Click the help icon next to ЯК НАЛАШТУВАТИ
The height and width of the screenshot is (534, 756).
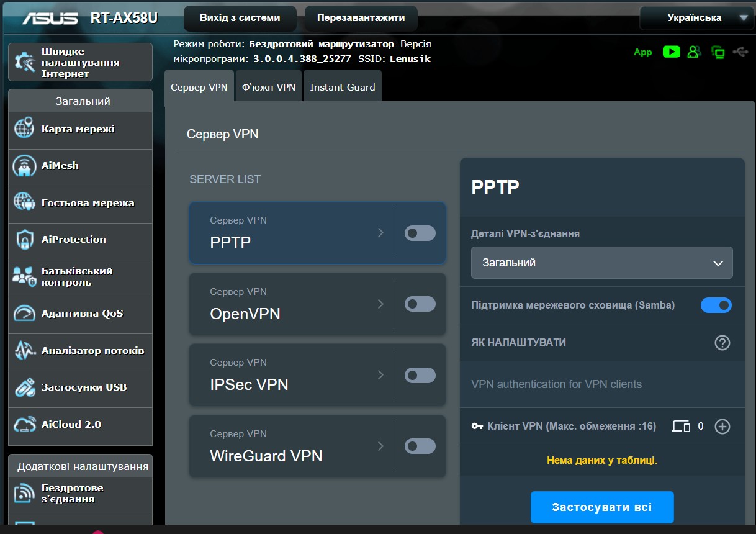pyautogui.click(x=722, y=343)
